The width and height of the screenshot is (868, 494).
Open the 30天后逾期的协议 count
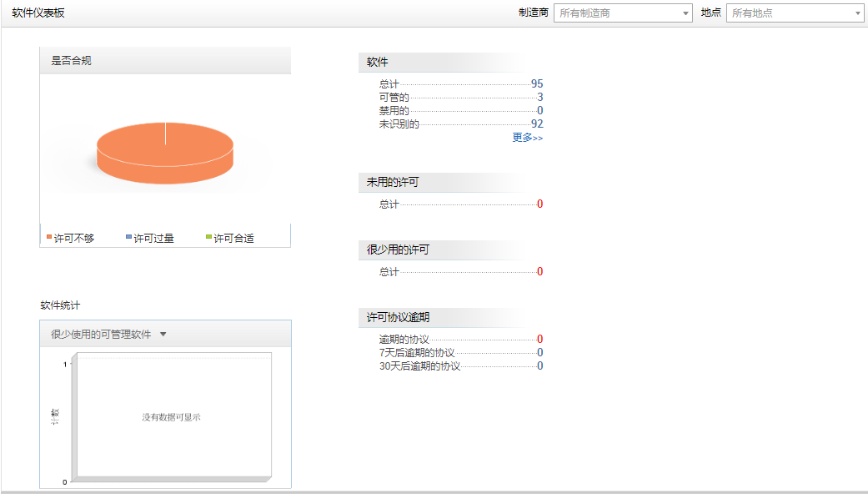pyautogui.click(x=540, y=365)
